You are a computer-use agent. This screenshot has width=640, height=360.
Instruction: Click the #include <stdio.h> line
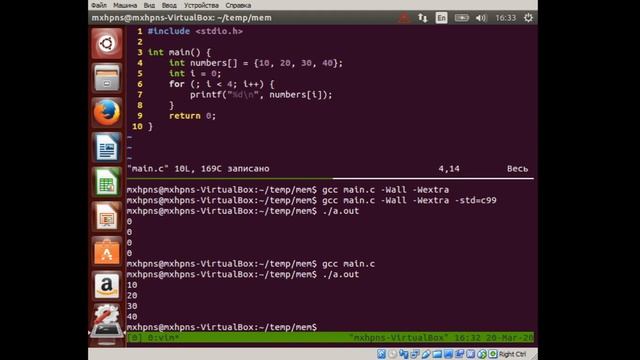[x=195, y=31]
